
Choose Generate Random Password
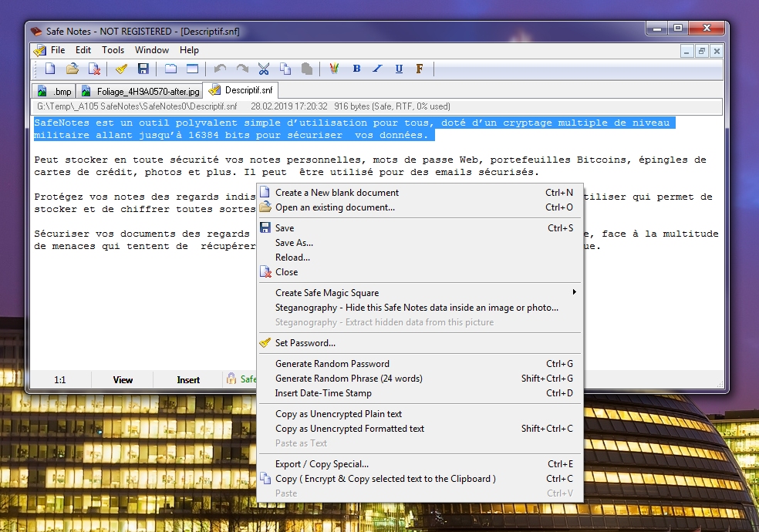[x=420, y=364]
